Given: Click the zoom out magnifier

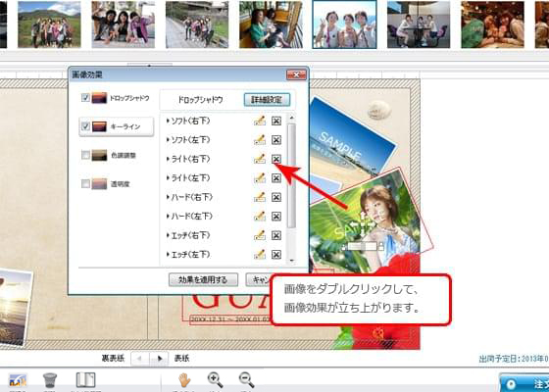Looking at the screenshot, I should (246, 380).
